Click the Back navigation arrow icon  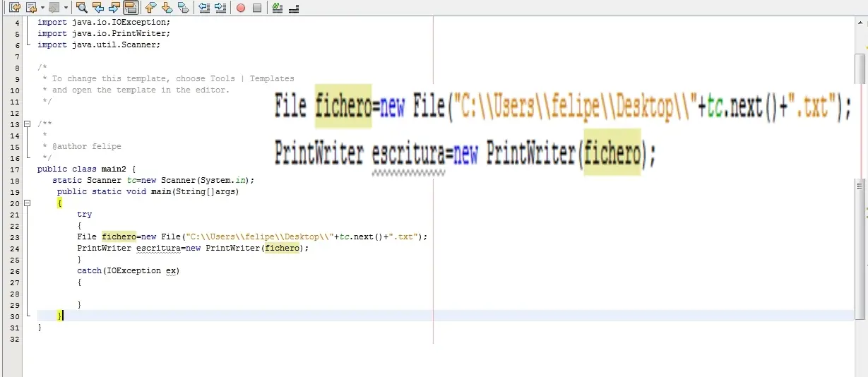point(31,8)
